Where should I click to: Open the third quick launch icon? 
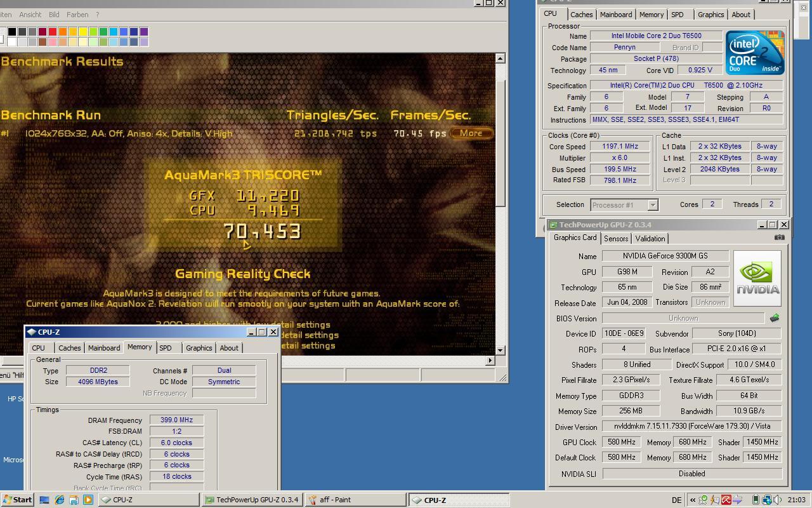74,500
